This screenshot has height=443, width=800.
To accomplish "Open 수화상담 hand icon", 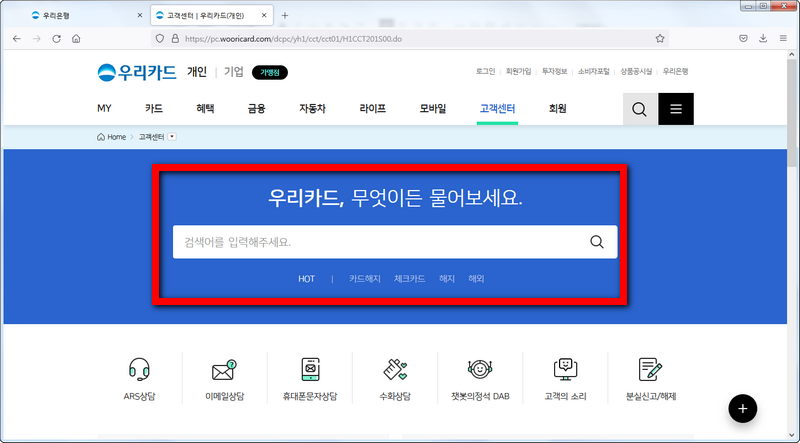I will [395, 368].
